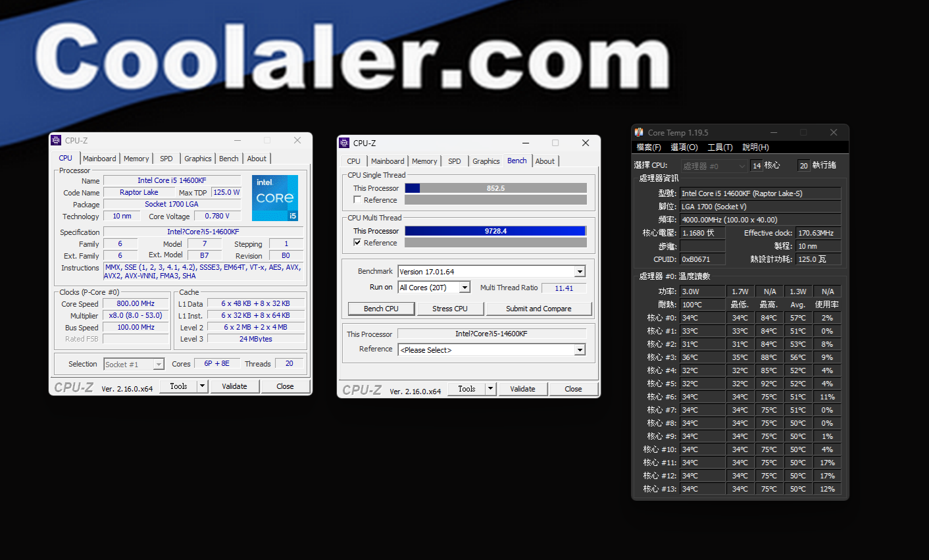The image size is (929, 560).
Task: Open the CPU tab in the CPU-Z Bench window
Action: [x=354, y=161]
